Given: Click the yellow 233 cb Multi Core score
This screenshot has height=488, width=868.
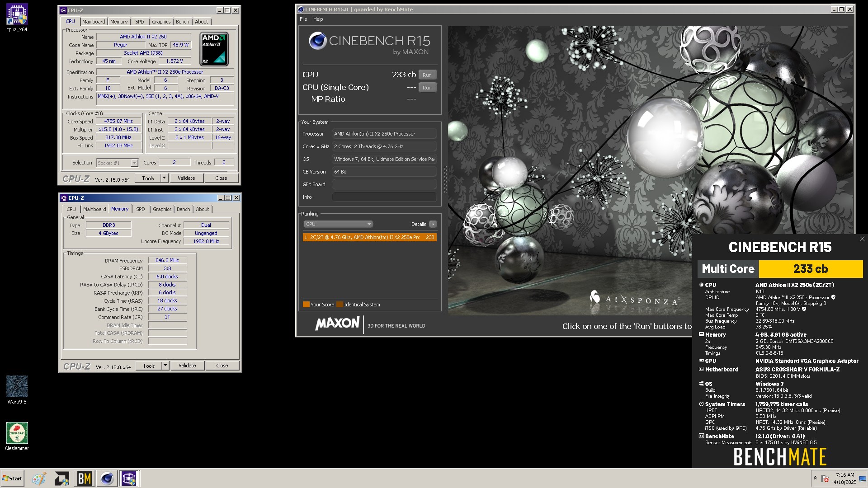Looking at the screenshot, I should pyautogui.click(x=811, y=269).
